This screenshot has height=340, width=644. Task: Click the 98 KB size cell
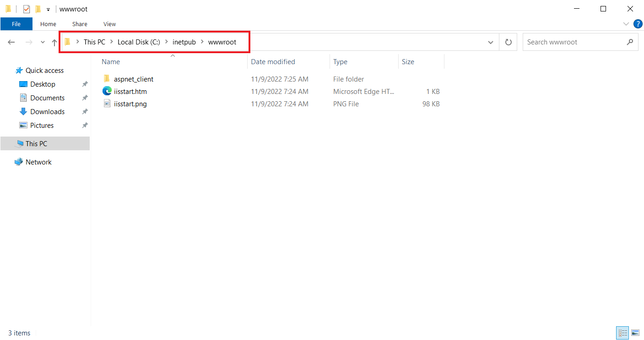coord(431,104)
